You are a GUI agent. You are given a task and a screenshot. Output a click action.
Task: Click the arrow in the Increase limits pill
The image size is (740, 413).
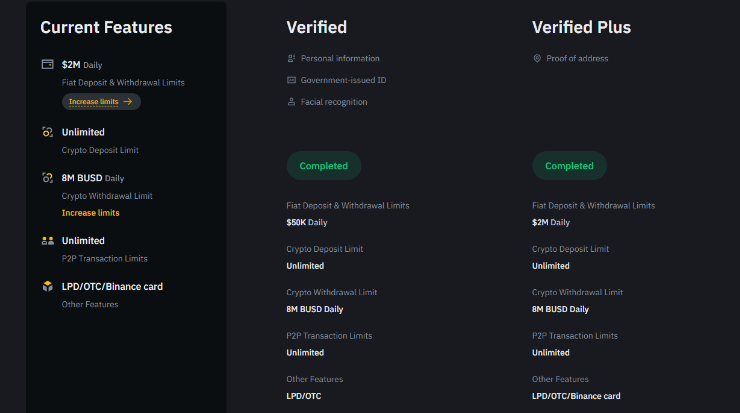[128, 101]
